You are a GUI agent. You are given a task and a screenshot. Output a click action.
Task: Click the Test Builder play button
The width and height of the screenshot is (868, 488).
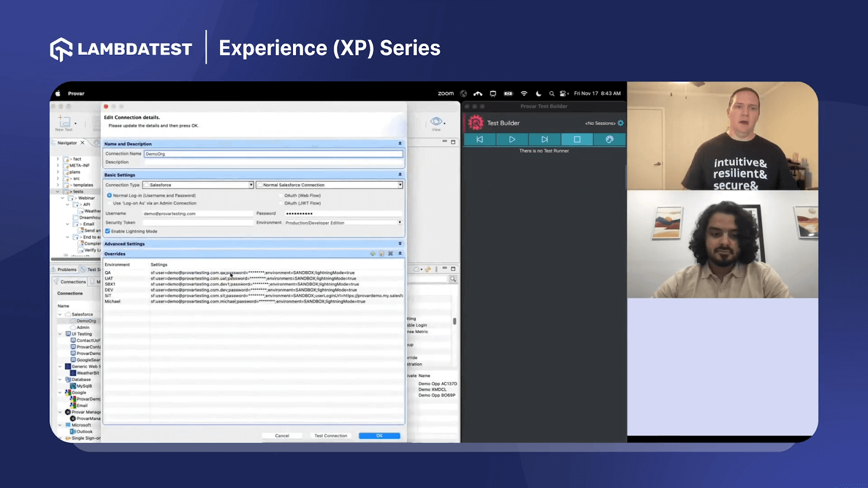pyautogui.click(x=512, y=139)
